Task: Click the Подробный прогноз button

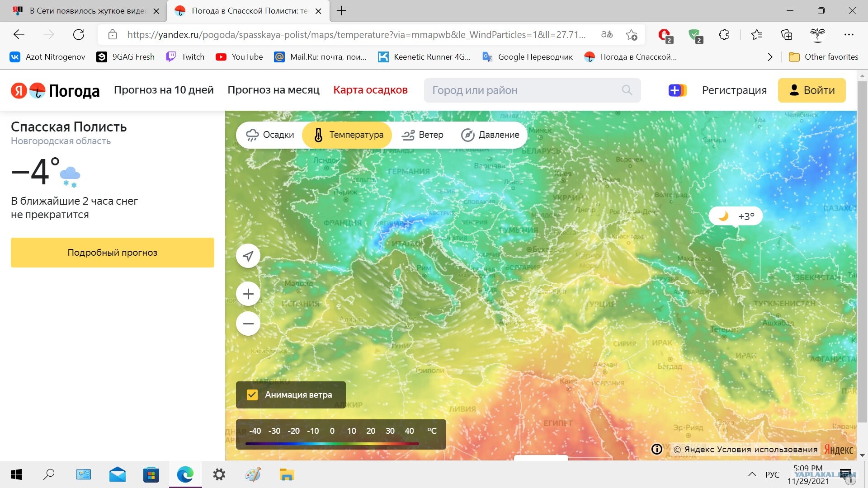Action: pyautogui.click(x=113, y=253)
